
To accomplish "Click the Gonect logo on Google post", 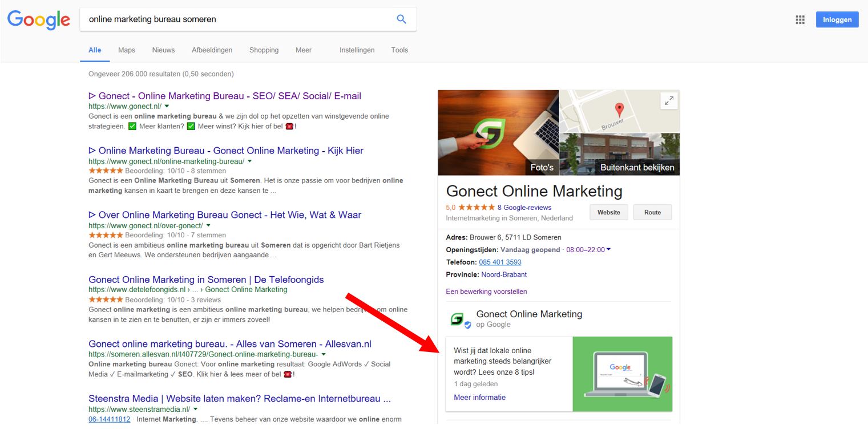I will [457, 319].
